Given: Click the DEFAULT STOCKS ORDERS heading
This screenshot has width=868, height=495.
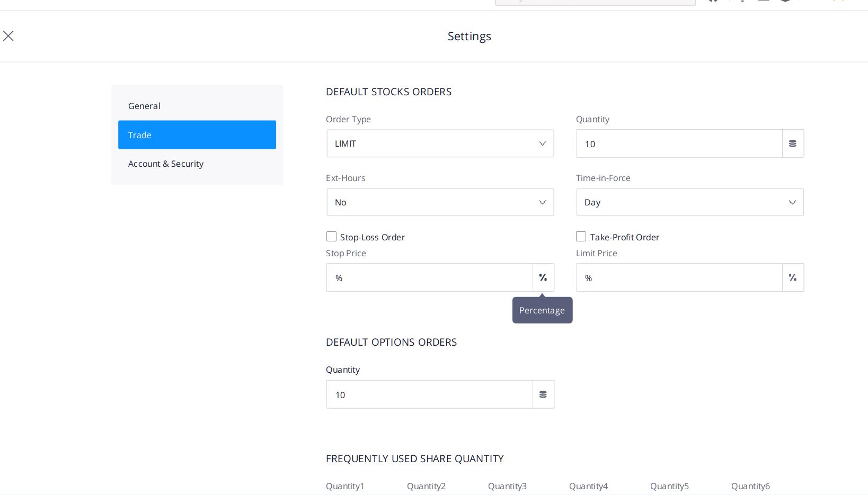Looking at the screenshot, I should [389, 92].
